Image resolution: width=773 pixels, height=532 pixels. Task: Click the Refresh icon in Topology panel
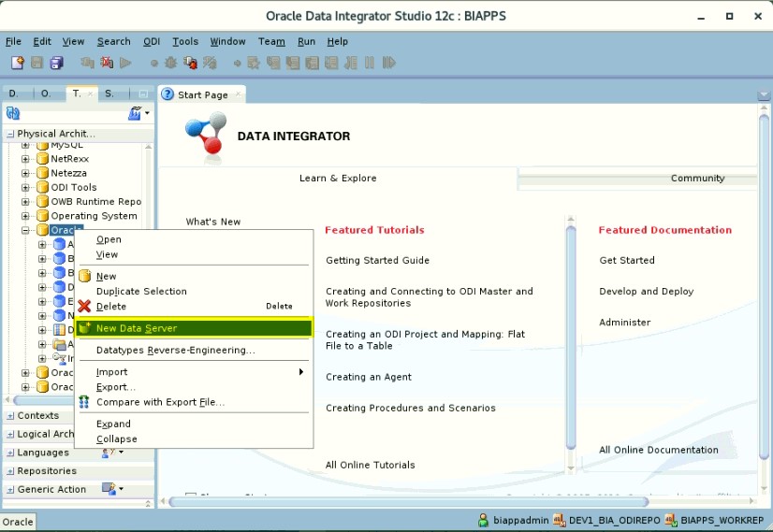pyautogui.click(x=13, y=114)
